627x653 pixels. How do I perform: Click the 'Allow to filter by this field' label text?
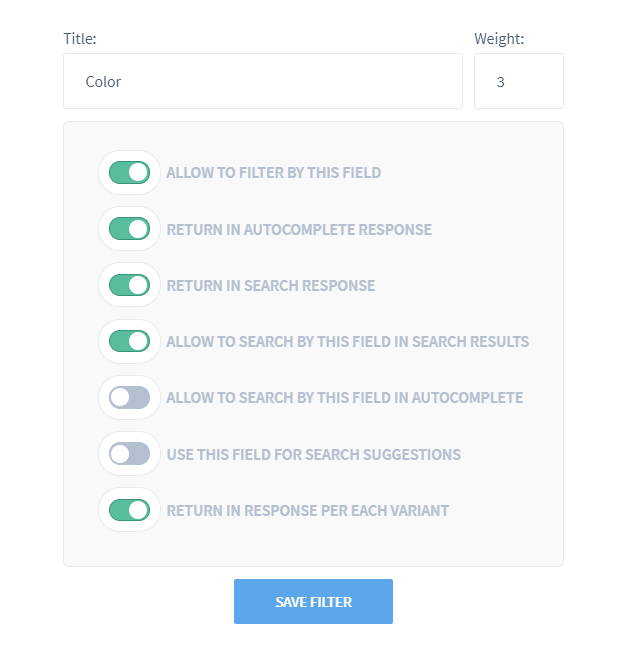point(274,173)
